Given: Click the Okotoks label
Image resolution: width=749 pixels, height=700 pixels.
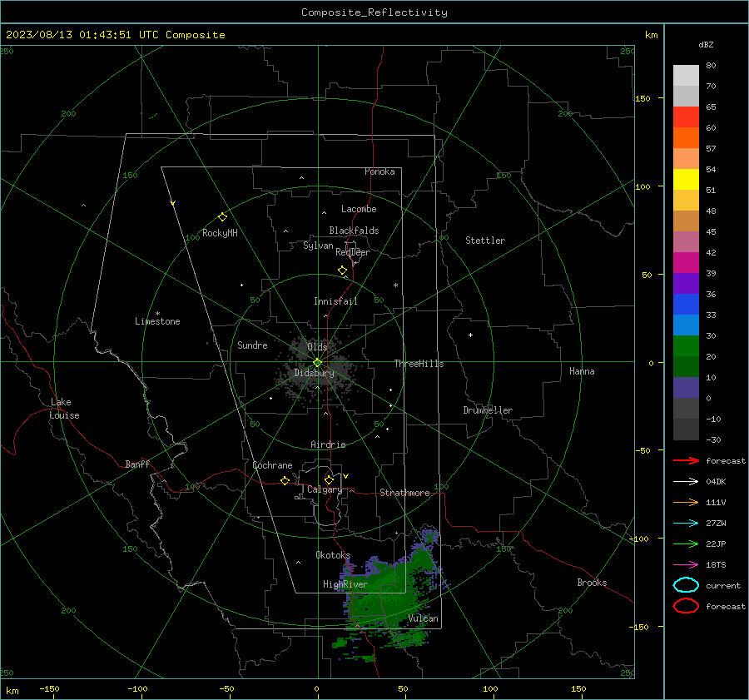Looking at the screenshot, I should pos(333,554).
